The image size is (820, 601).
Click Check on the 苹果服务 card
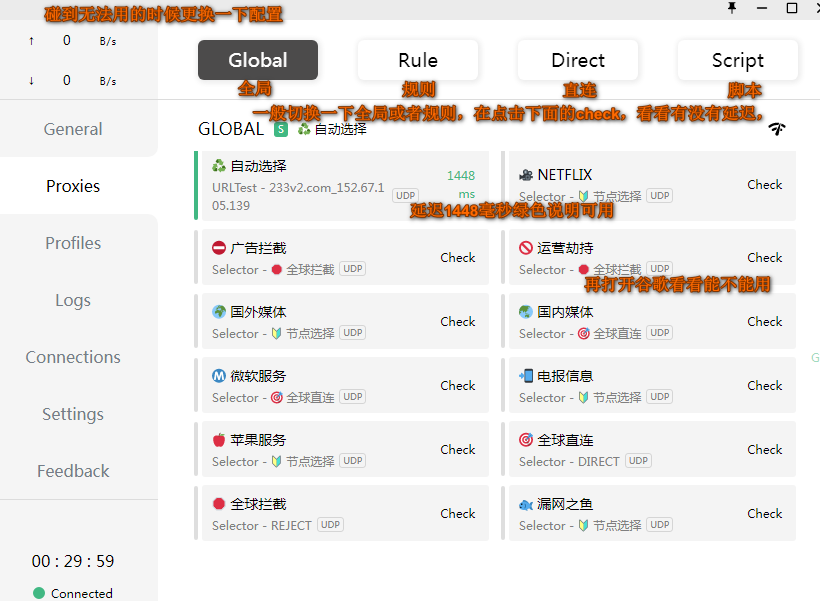click(x=458, y=449)
